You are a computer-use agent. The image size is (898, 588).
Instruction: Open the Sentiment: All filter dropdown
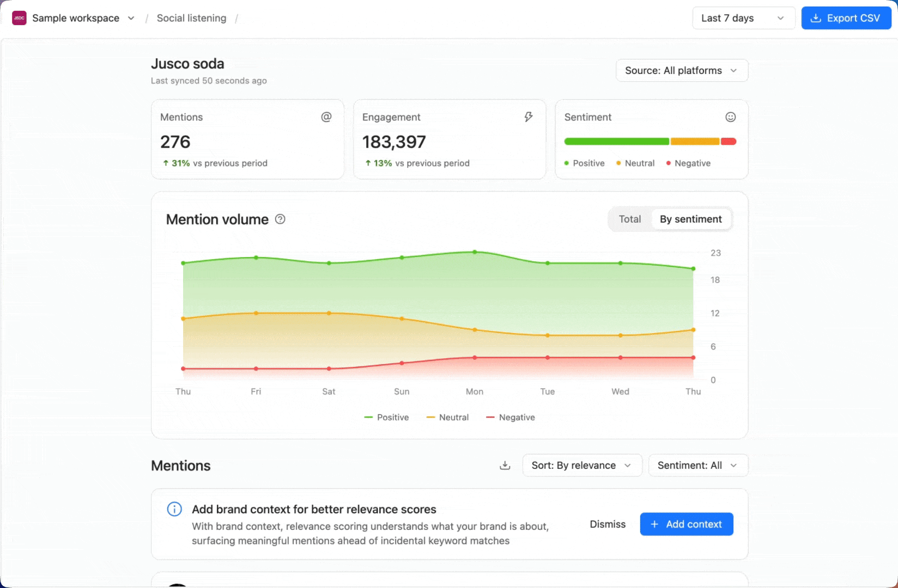tap(698, 465)
